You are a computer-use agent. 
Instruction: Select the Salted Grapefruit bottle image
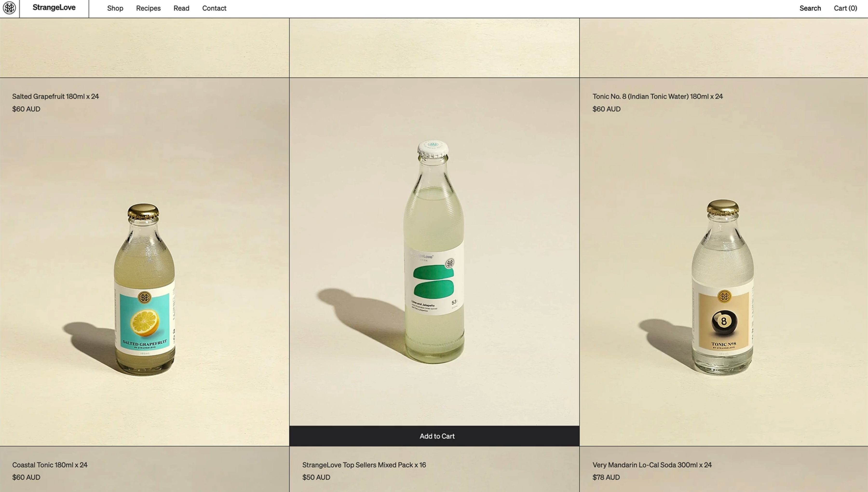(x=145, y=289)
